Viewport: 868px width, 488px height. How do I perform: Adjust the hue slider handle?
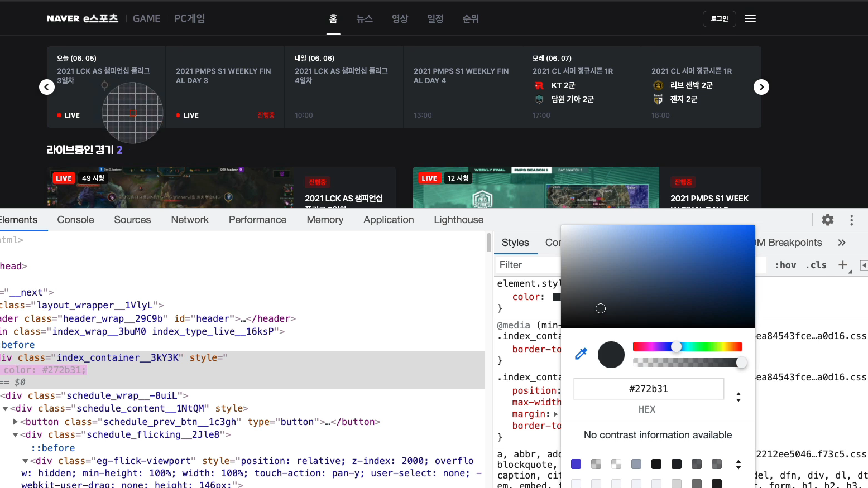tap(676, 347)
